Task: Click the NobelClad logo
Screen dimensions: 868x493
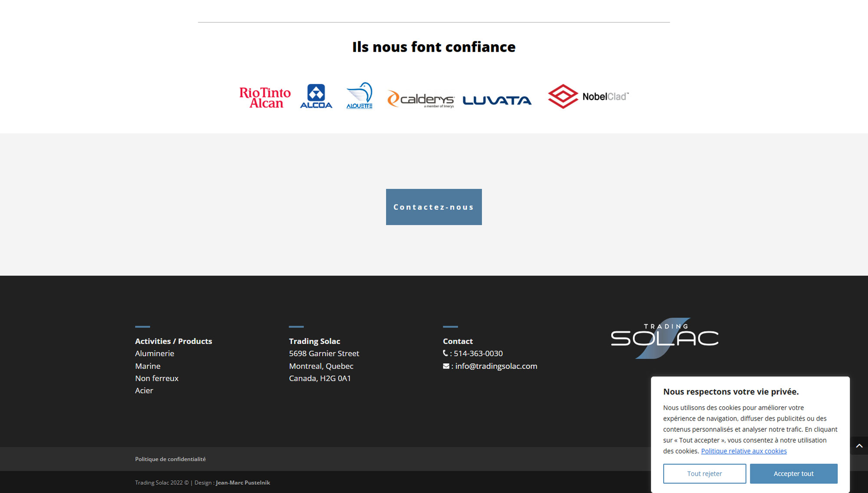Action: 588,96
